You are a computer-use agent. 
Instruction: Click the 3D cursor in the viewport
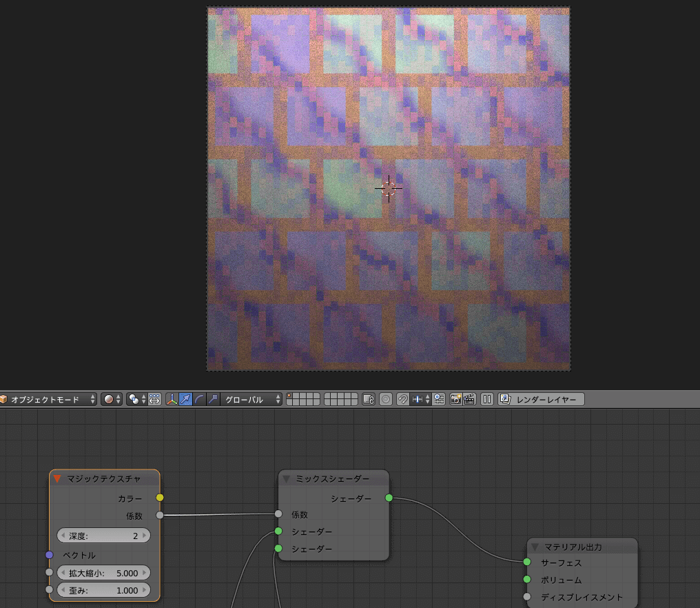tap(389, 188)
